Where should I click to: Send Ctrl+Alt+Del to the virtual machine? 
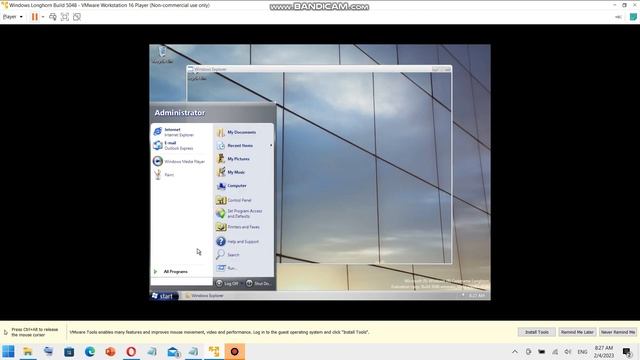point(53,17)
